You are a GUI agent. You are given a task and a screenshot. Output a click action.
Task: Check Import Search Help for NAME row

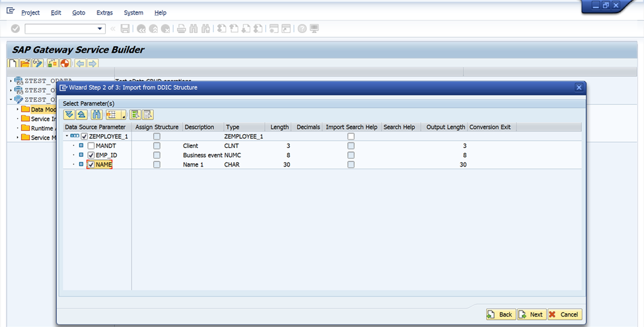351,164
